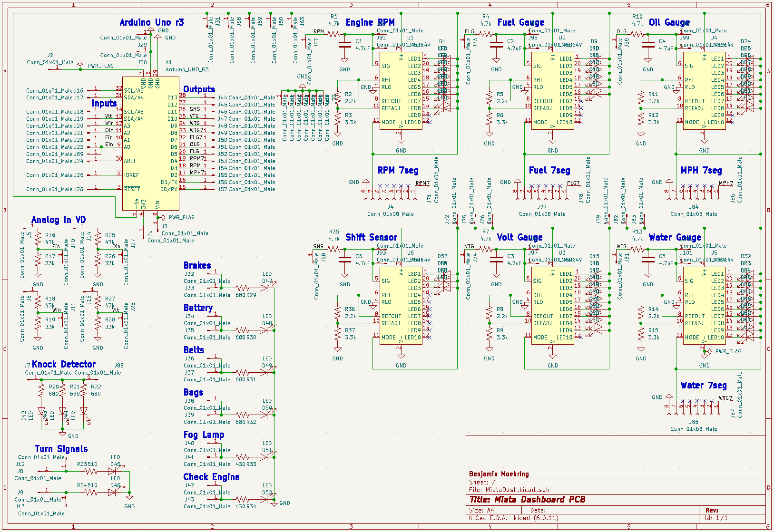Image resolution: width=774 pixels, height=532 pixels.
Task: Click the "430 R34" resistor label under Check Engine
Action: coord(246,507)
